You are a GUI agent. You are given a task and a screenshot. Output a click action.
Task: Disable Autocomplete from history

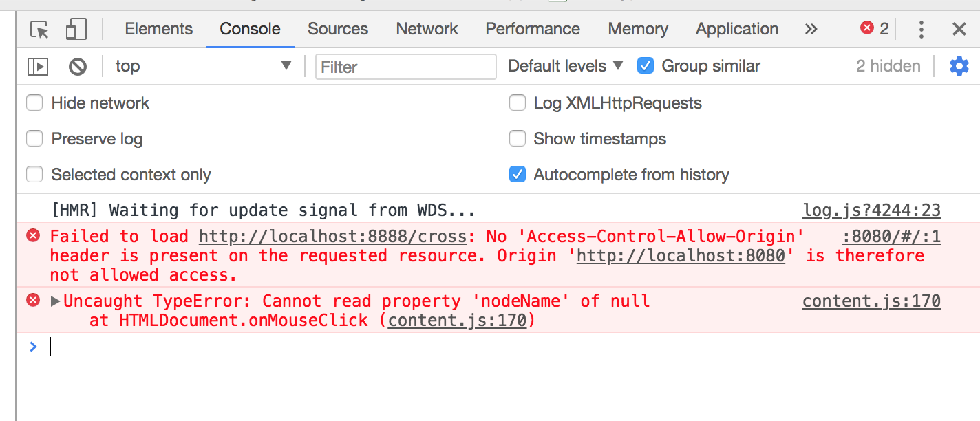pyautogui.click(x=518, y=175)
